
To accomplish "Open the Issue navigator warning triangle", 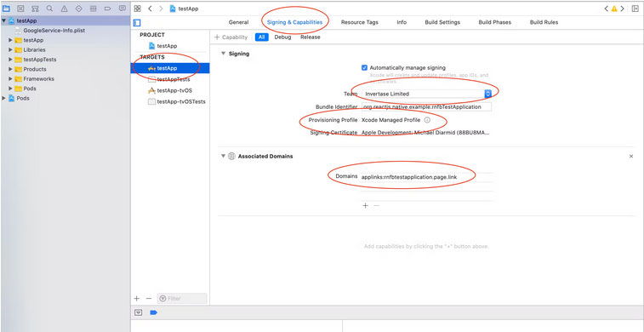I will (64, 9).
